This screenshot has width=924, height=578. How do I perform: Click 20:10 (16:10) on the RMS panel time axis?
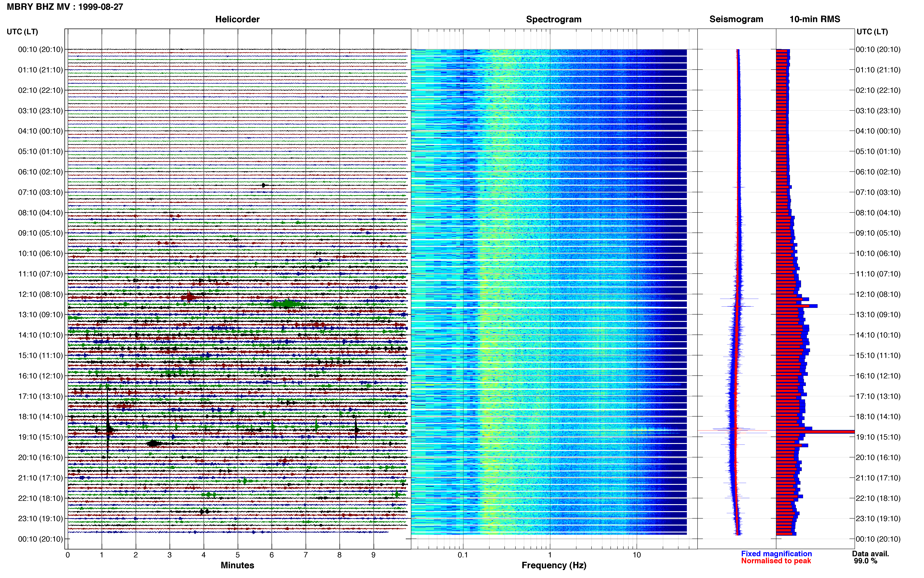click(878, 458)
